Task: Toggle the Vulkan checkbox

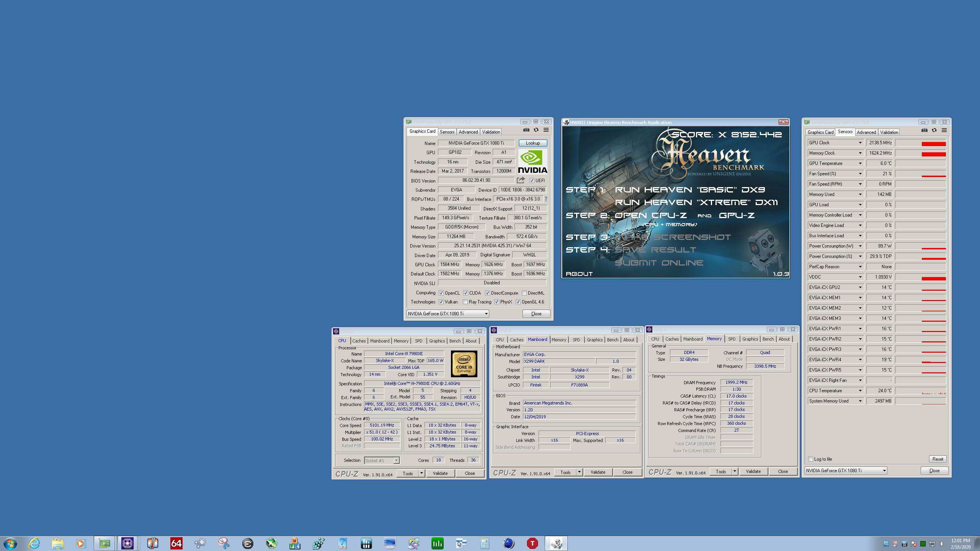Action: click(441, 302)
